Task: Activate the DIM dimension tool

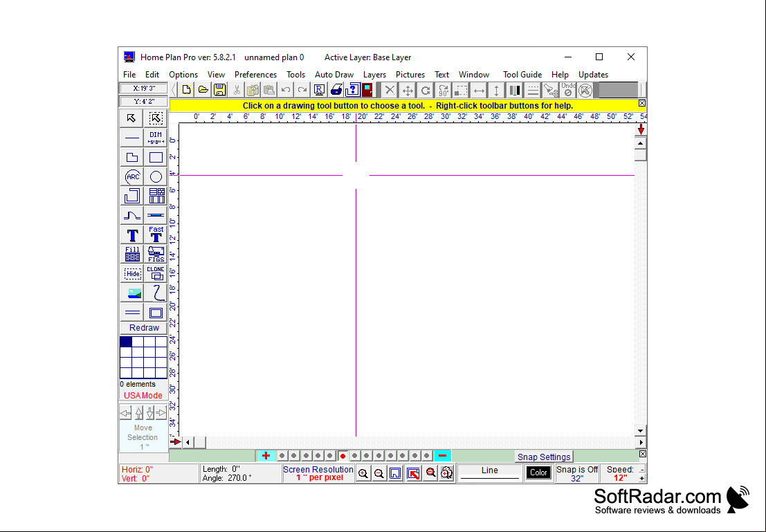Action: 156,138
